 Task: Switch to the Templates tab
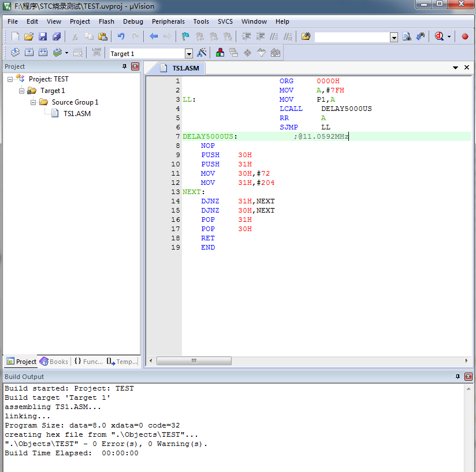(122, 362)
